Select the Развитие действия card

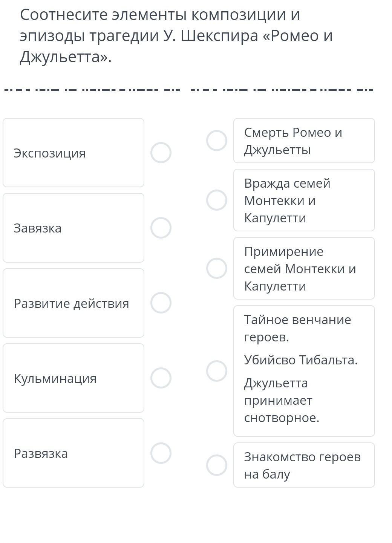click(x=73, y=303)
